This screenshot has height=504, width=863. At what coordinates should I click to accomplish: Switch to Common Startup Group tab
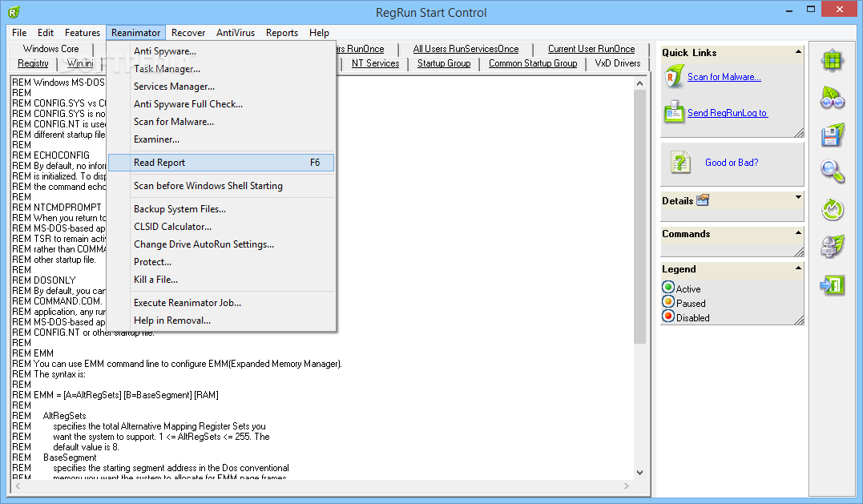point(533,63)
